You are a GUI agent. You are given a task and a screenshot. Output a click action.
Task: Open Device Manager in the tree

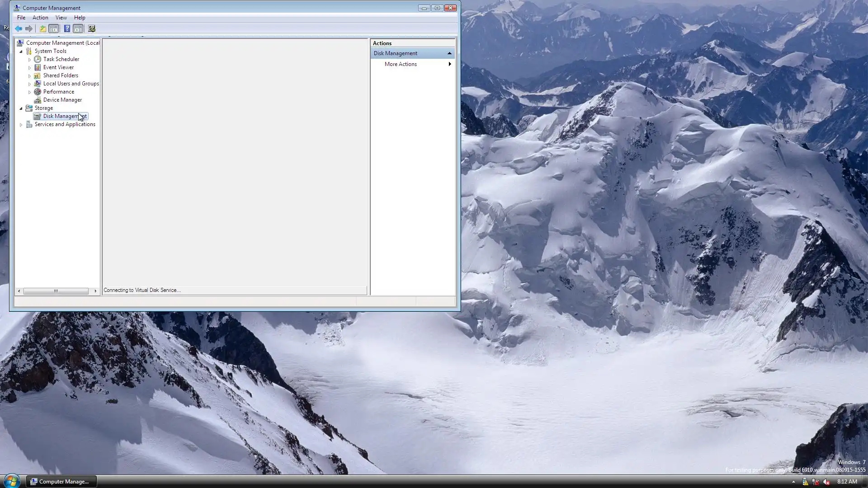point(62,100)
